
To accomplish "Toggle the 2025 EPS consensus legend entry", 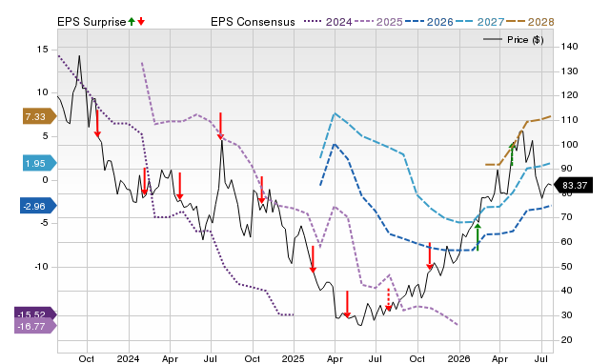I will click(x=378, y=22).
